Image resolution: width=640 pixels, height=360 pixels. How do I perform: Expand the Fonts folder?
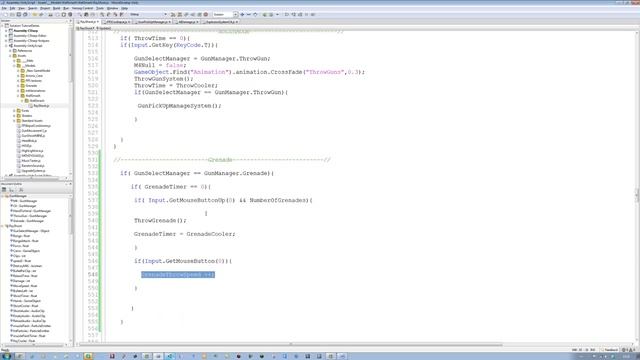14,111
